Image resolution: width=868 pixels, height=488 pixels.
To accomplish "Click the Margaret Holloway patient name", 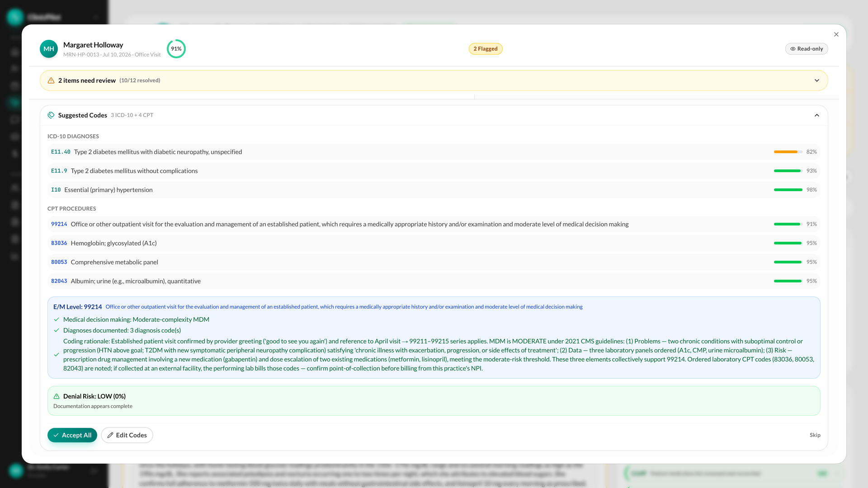I will coord(93,45).
